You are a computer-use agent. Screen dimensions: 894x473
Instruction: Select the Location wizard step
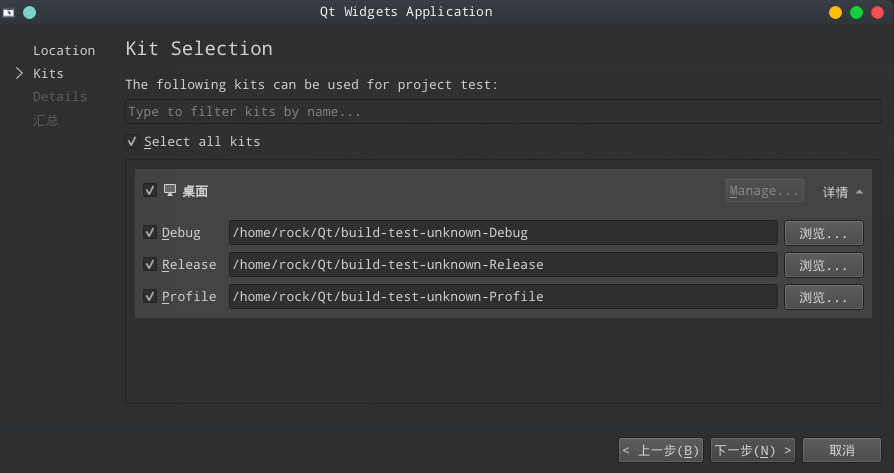tap(64, 51)
